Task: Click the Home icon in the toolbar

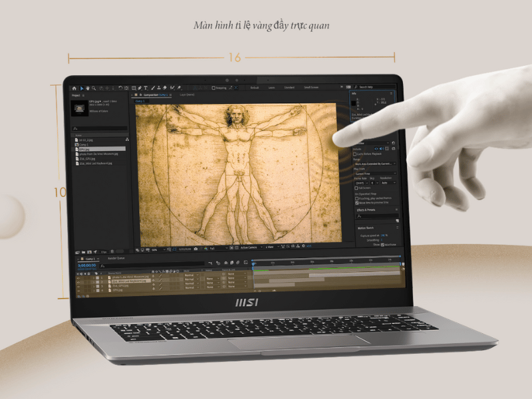Action: pyautogui.click(x=74, y=88)
